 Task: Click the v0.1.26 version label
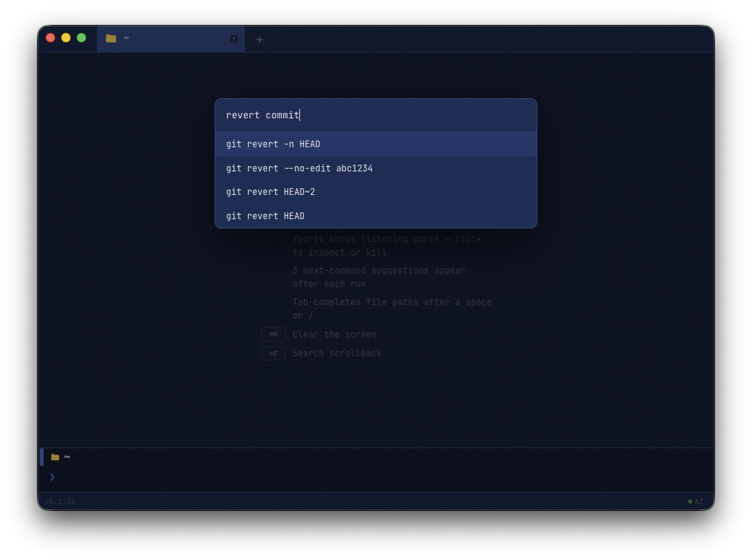click(60, 502)
